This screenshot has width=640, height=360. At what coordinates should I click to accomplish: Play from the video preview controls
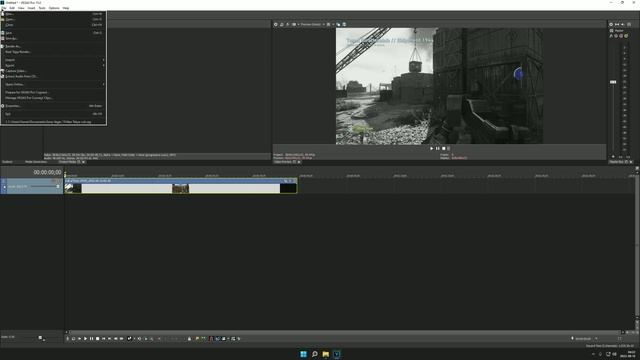pyautogui.click(x=431, y=149)
